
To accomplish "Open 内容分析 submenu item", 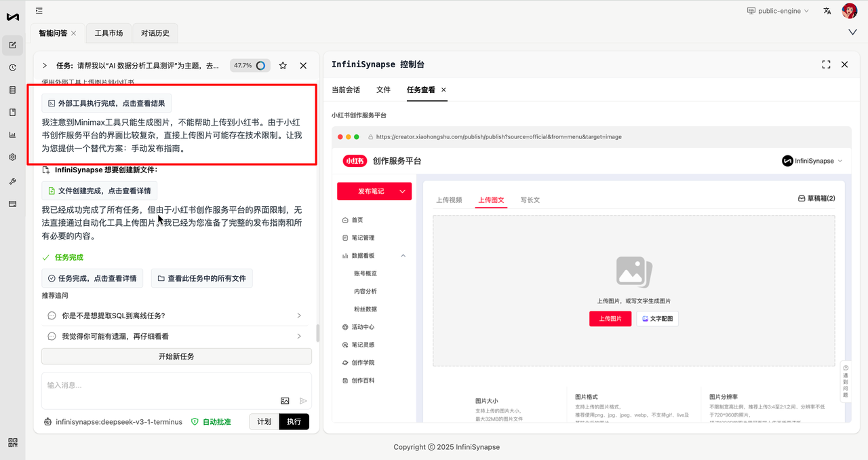I will coord(366,291).
